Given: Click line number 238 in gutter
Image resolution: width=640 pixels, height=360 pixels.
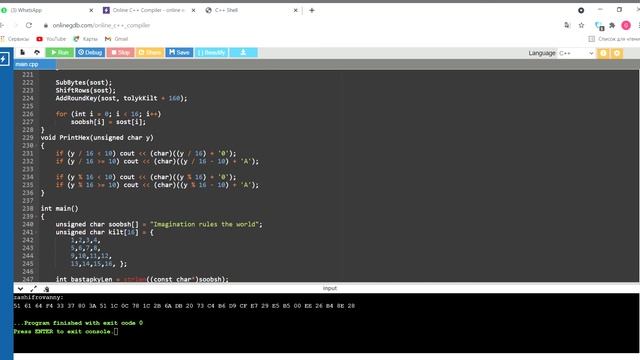Looking at the screenshot, I should (28, 209).
